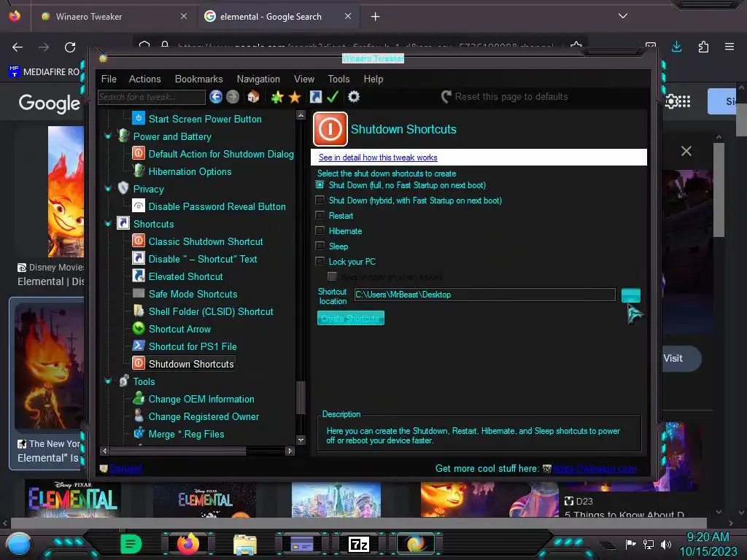The height and width of the screenshot is (560, 747).
Task: Open Firefox from the taskbar
Action: coord(187,543)
